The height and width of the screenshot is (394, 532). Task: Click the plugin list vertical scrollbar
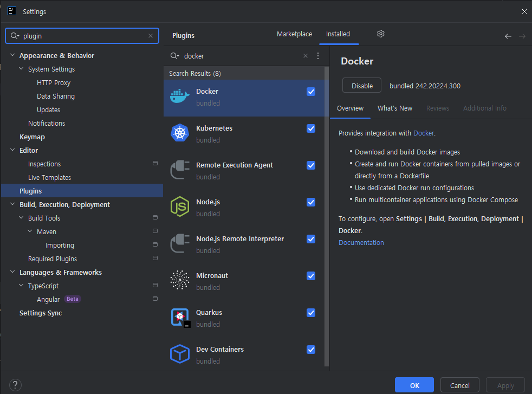327,217
